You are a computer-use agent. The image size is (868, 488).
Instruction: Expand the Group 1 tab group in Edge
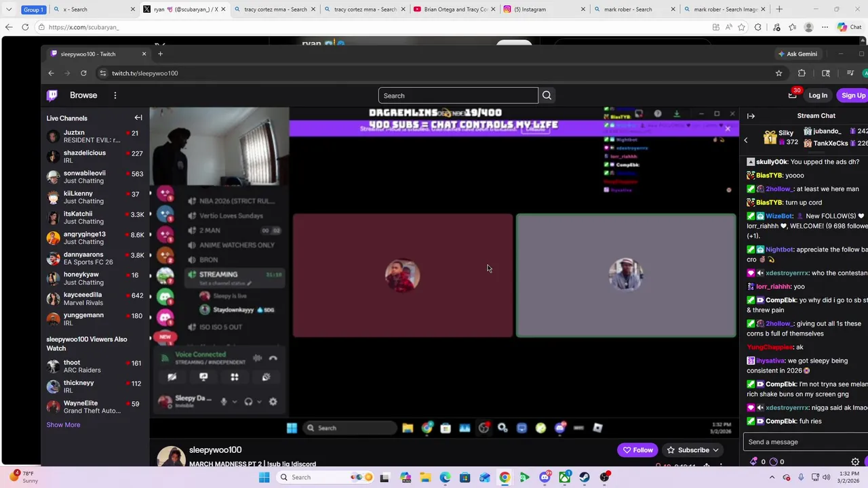33,9
